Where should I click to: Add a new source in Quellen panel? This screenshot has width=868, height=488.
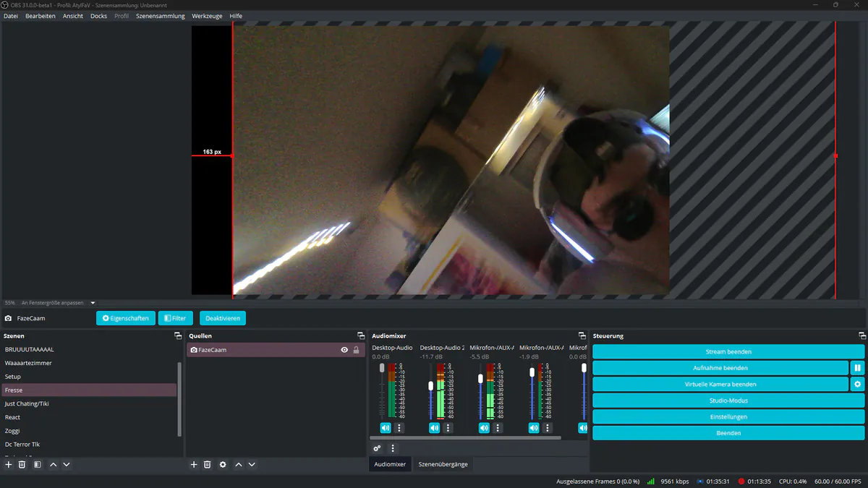point(194,465)
